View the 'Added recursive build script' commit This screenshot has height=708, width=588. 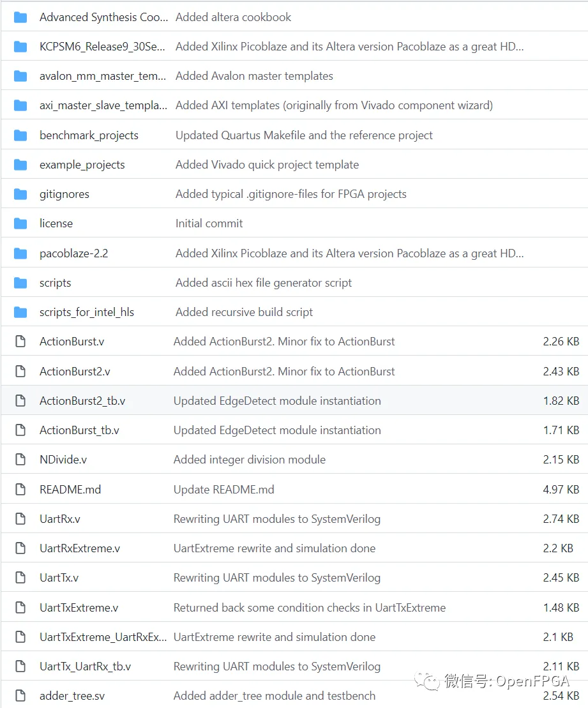(x=244, y=312)
